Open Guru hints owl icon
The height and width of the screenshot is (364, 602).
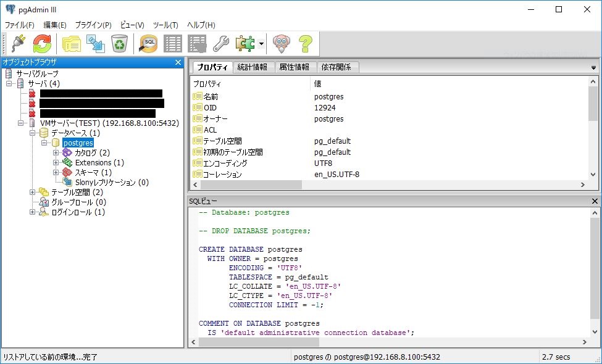click(x=282, y=43)
